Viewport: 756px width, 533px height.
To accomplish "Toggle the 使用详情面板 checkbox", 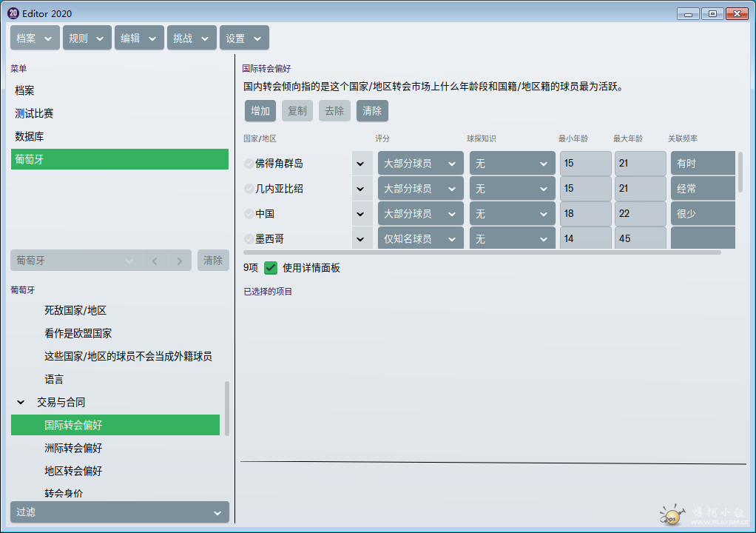I will [271, 268].
